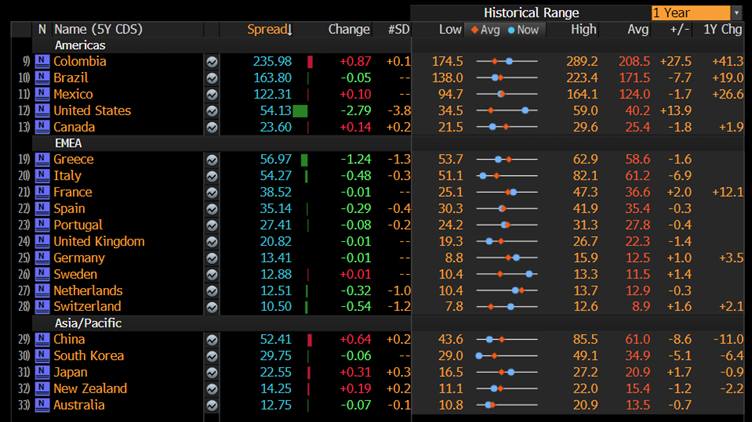Click the N news icon for United States
This screenshot has width=752, height=422.
[x=42, y=110]
